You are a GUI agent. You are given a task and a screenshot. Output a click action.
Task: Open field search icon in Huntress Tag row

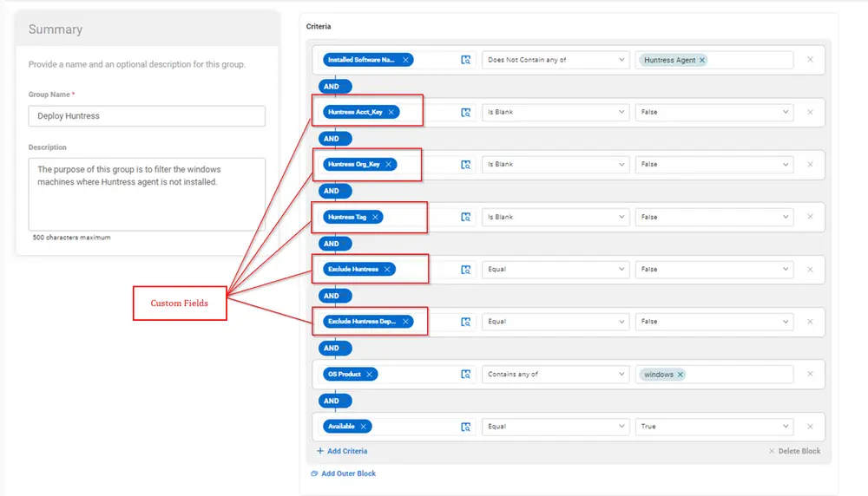(x=465, y=218)
